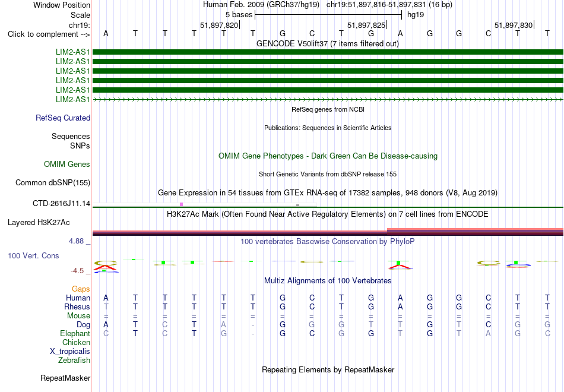Click the -4.5 PhyloP lower scale value
564x392 pixels.
pos(77,271)
